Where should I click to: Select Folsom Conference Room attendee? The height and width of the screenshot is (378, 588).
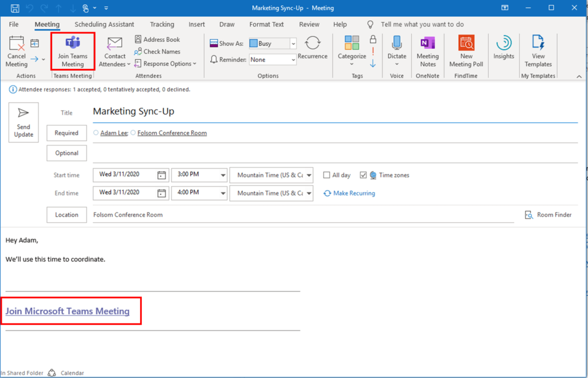172,133
